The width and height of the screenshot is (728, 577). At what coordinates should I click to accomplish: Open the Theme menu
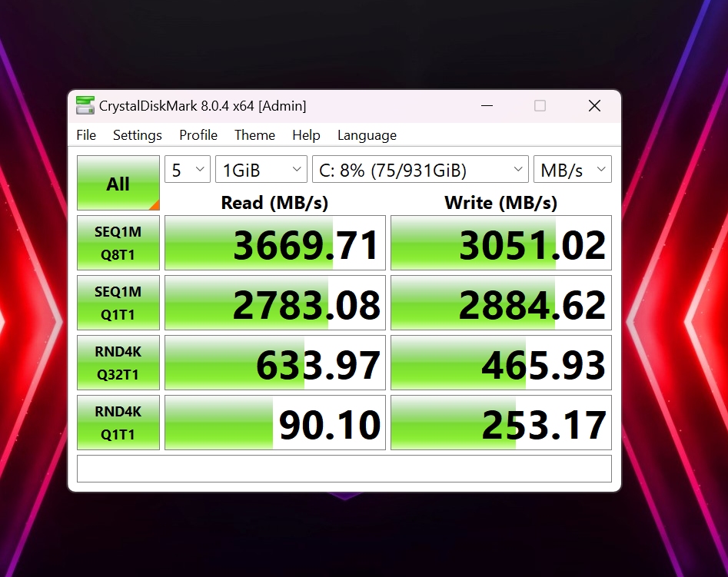254,135
